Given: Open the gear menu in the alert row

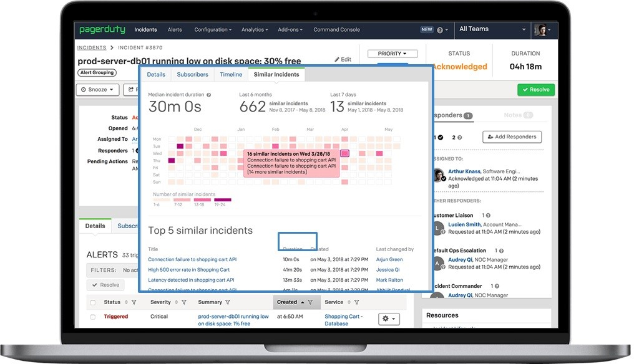Looking at the screenshot, I should click(388, 318).
